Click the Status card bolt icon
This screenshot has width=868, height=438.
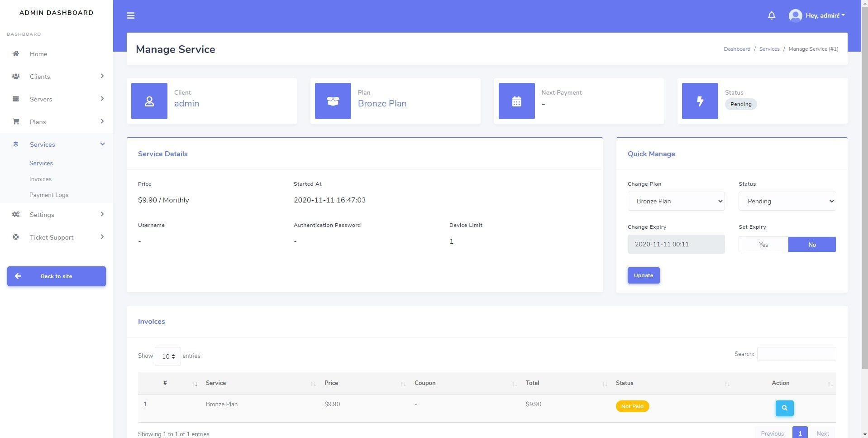pos(700,101)
